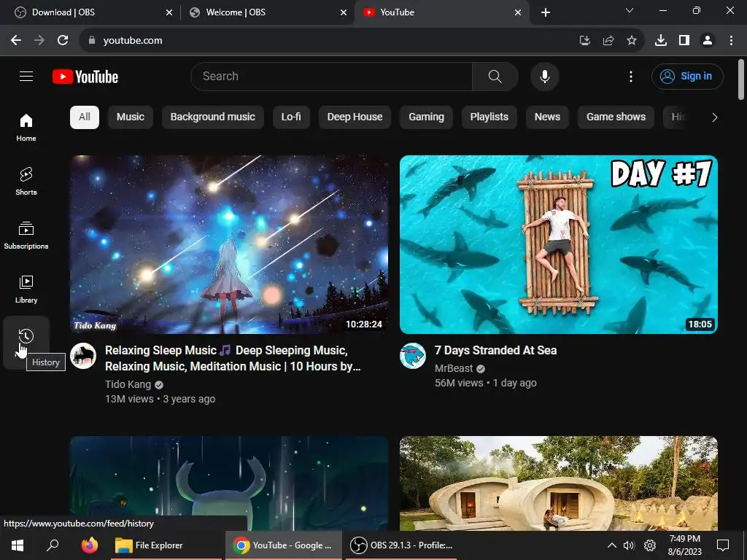Viewport: 747px width, 560px height.
Task: Select the Deep House chip
Action: 355,117
